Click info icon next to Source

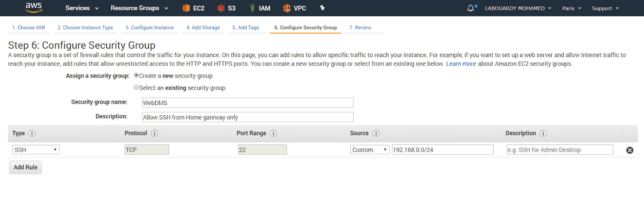376,133
